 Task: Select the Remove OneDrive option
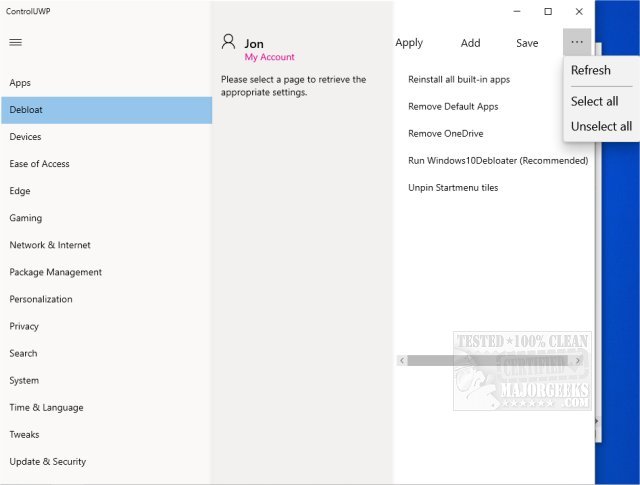point(446,133)
